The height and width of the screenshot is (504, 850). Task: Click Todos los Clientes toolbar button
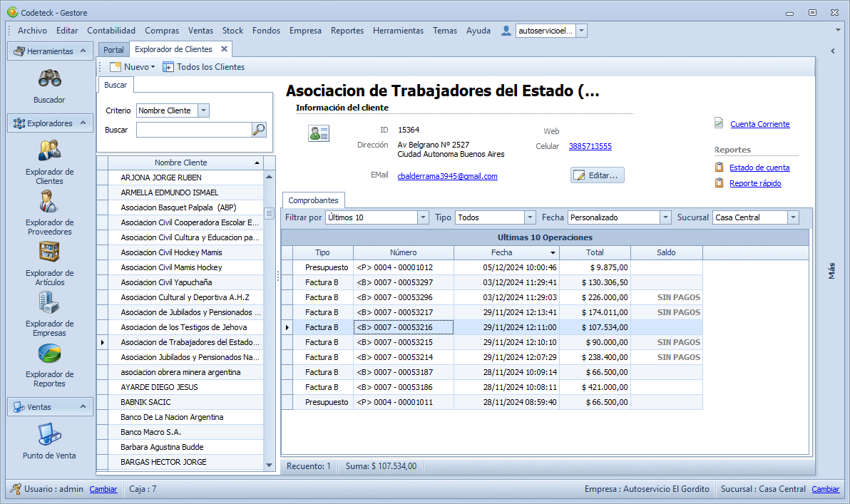click(203, 67)
